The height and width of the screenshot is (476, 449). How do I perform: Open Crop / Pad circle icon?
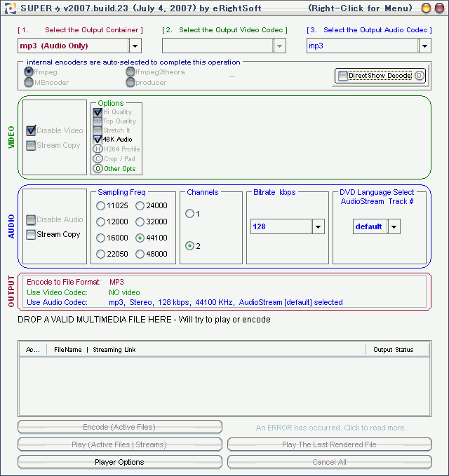98,158
